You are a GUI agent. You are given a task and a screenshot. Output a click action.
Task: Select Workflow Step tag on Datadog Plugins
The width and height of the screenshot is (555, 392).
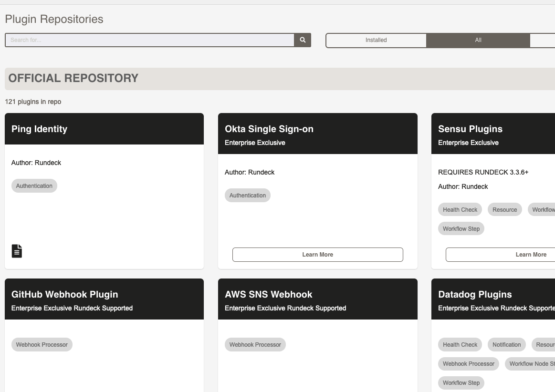[461, 383]
